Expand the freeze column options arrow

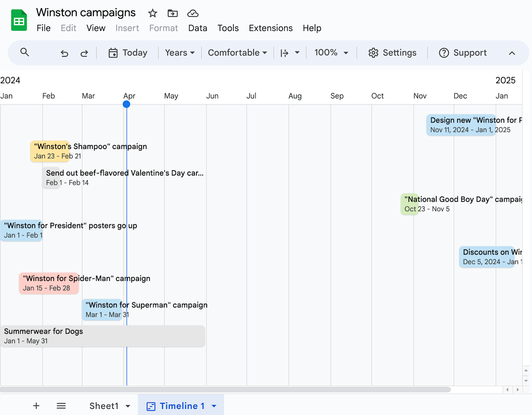click(x=297, y=53)
